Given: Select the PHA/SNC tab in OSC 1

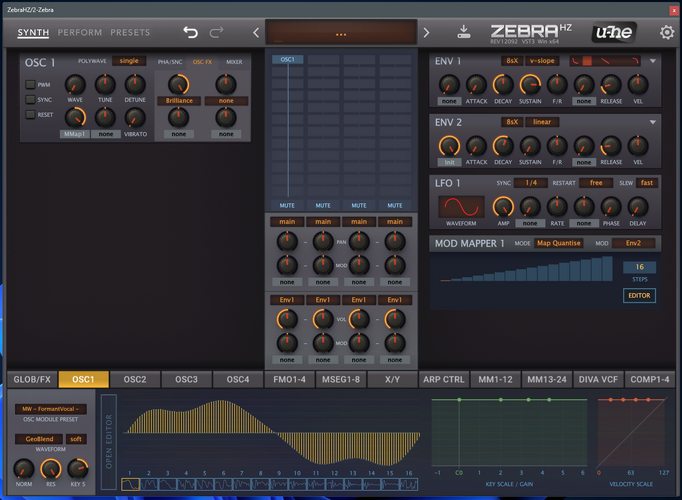Looking at the screenshot, I should click(x=170, y=62).
